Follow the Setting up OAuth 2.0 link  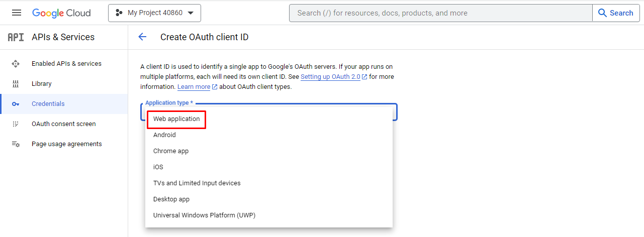click(330, 77)
